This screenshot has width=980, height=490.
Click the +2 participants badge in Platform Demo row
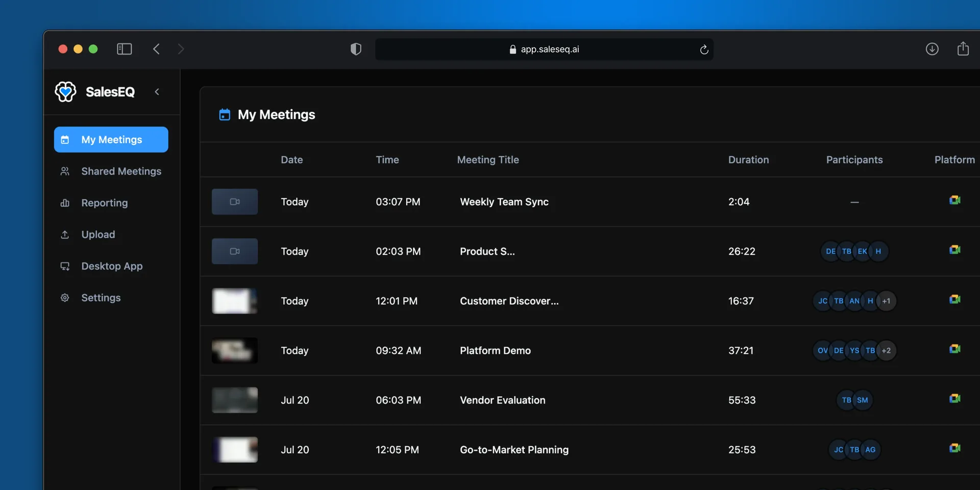tap(887, 350)
